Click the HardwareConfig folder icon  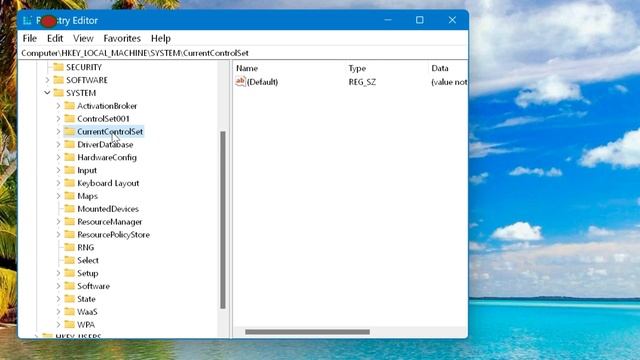point(70,157)
